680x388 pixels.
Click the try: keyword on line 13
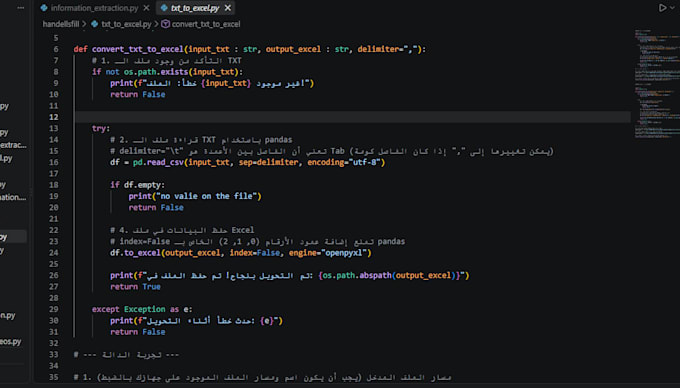point(101,128)
